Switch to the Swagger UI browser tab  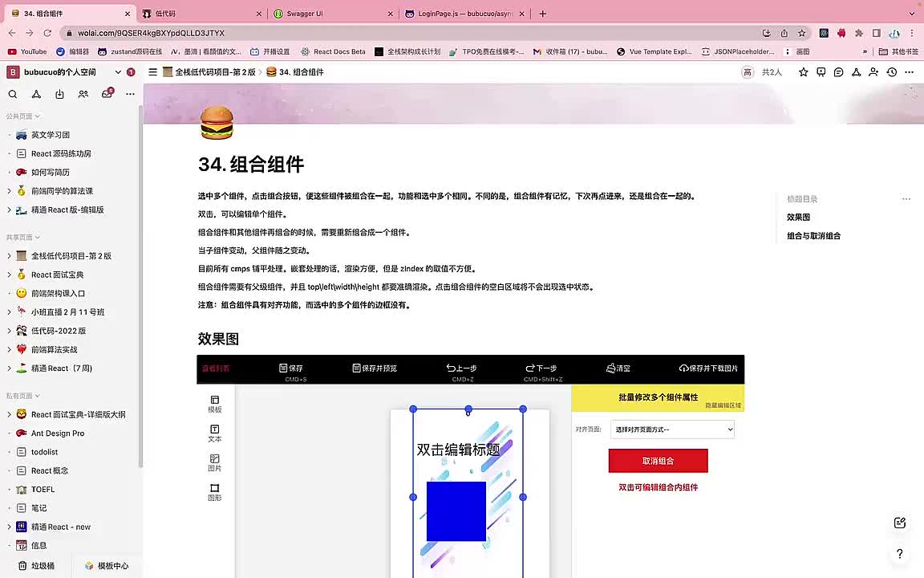[x=333, y=14]
